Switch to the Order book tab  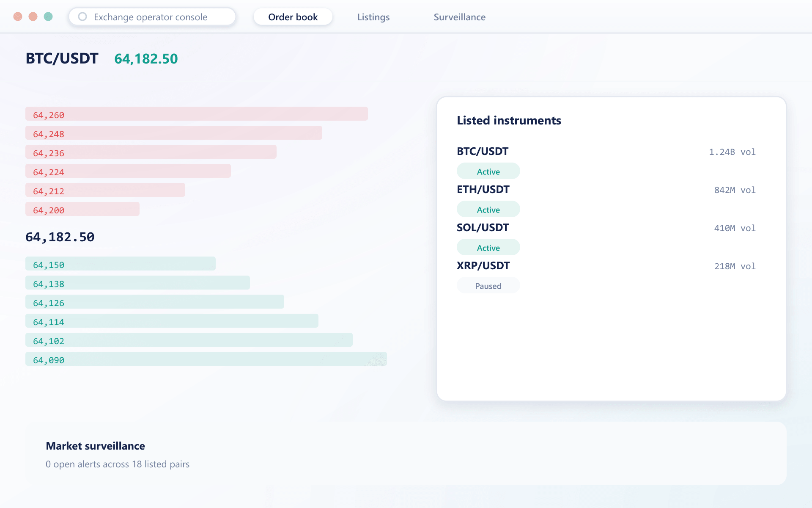293,17
